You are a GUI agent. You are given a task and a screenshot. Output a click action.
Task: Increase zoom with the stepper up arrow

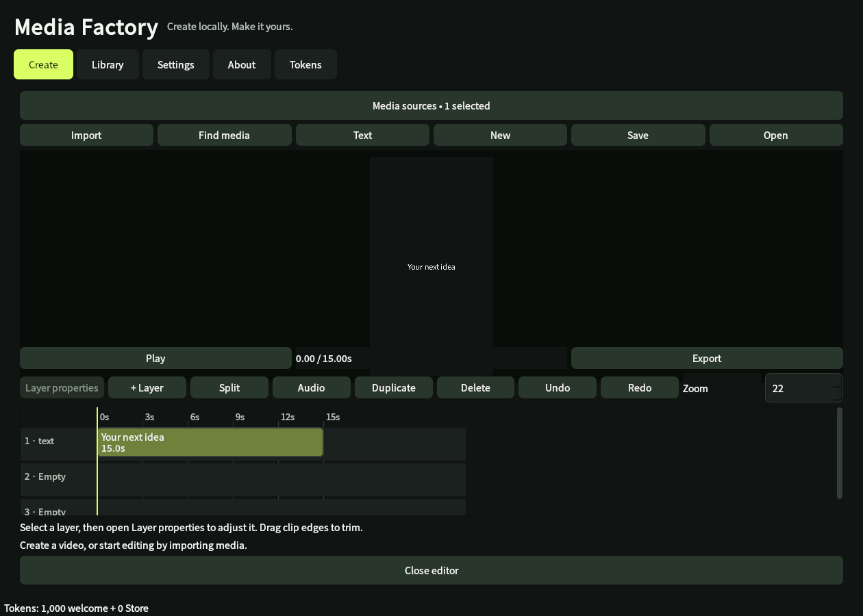tap(838, 381)
